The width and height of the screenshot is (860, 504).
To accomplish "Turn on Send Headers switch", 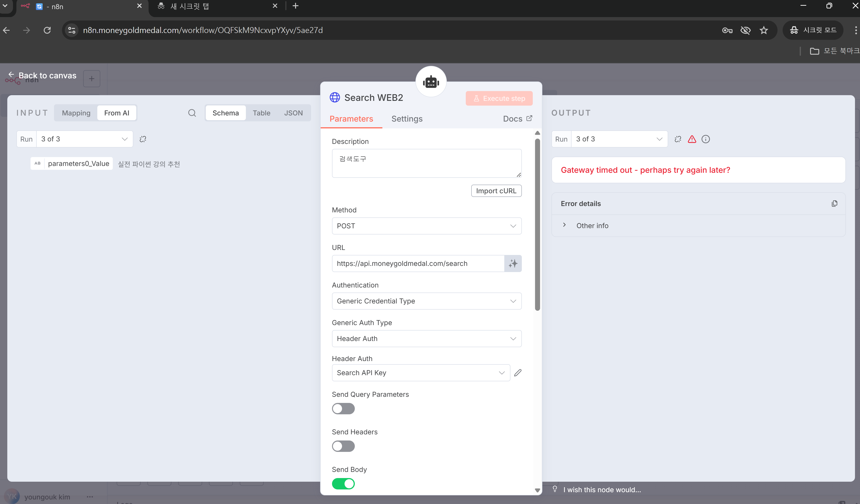I will [x=343, y=446].
